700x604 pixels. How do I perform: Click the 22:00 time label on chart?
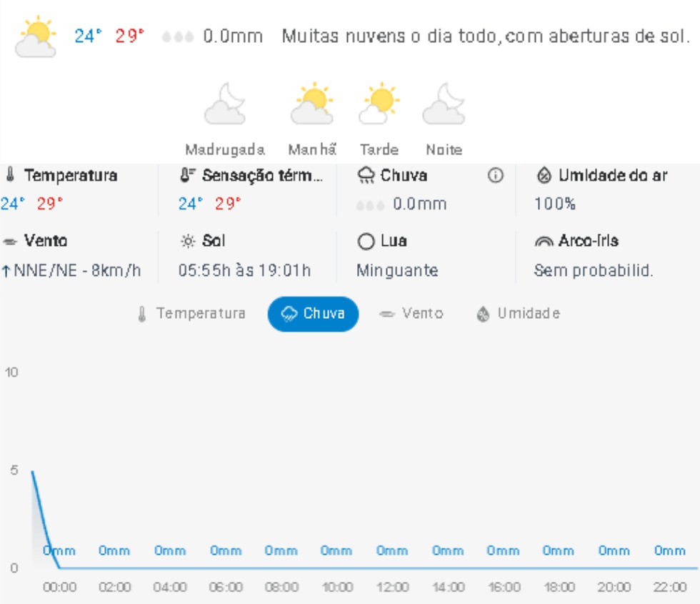click(x=670, y=588)
